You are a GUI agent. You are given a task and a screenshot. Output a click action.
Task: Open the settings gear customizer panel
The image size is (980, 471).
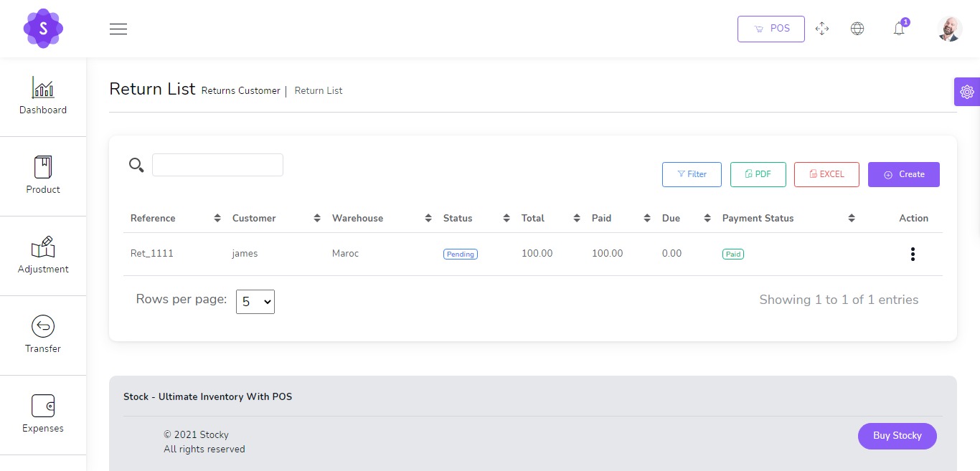[967, 92]
